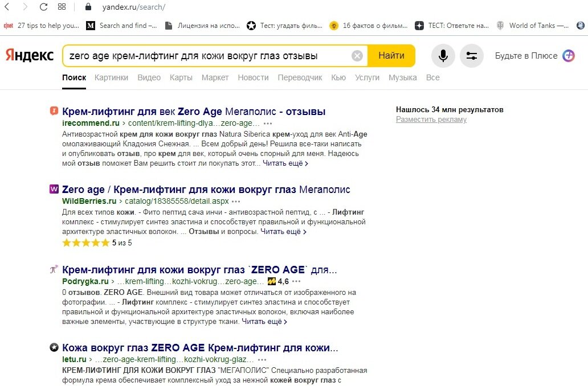Switch to the Видео tab
The height and width of the screenshot is (386, 588).
coord(149,77)
